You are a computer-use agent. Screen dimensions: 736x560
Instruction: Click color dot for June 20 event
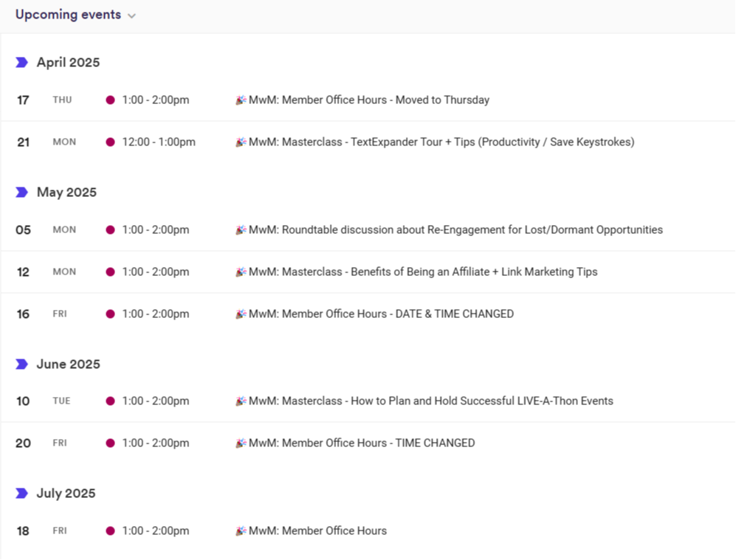[110, 443]
